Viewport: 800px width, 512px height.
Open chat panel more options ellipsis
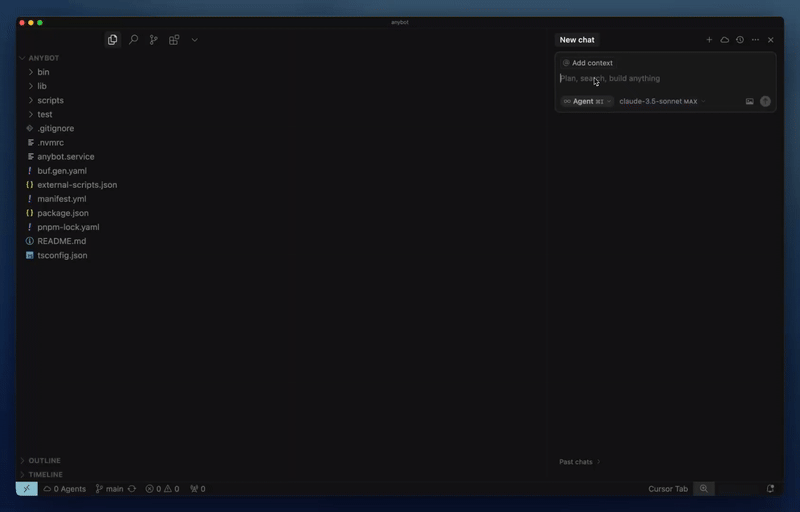point(755,40)
